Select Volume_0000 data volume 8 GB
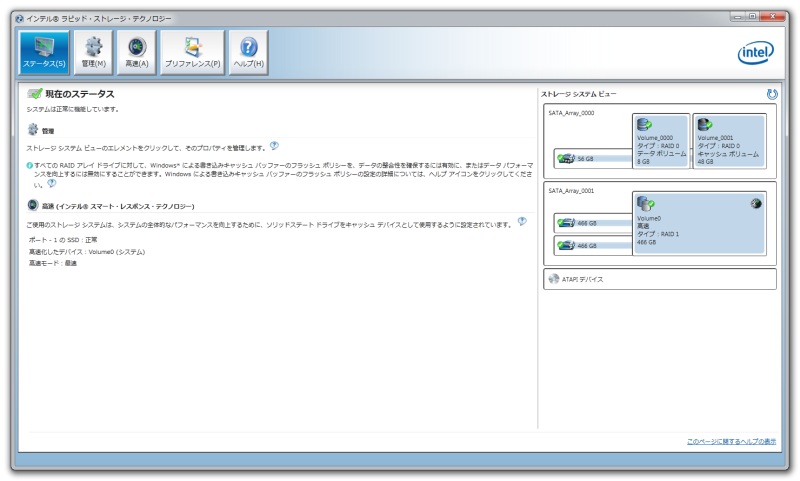800x481 pixels. click(x=661, y=141)
